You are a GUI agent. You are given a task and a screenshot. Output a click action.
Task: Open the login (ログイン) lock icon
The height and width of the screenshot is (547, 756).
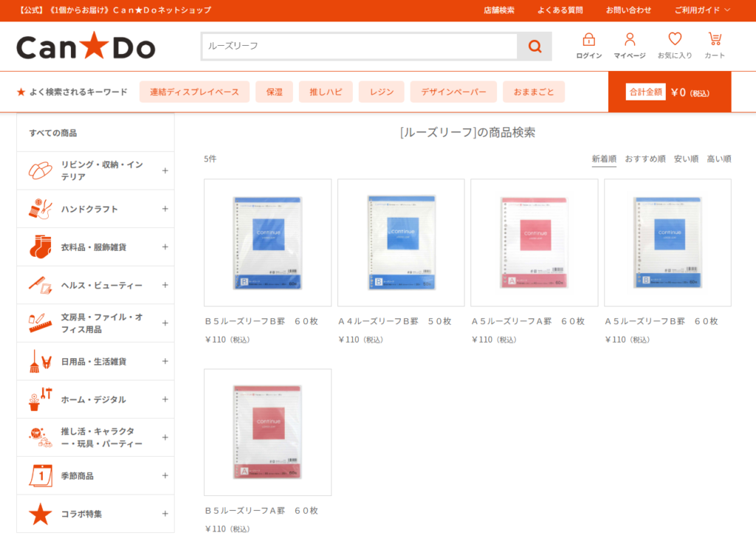588,40
